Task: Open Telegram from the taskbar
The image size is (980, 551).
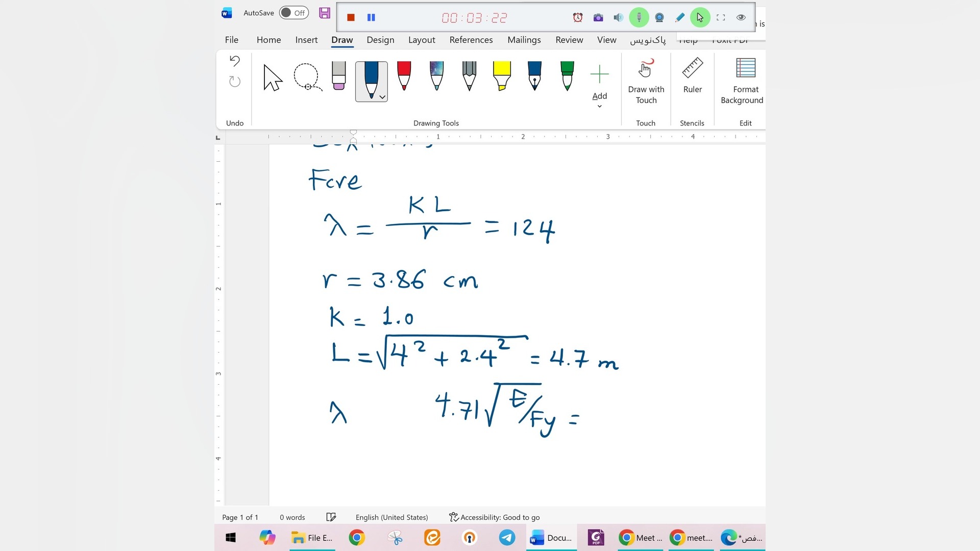Action: tap(507, 538)
